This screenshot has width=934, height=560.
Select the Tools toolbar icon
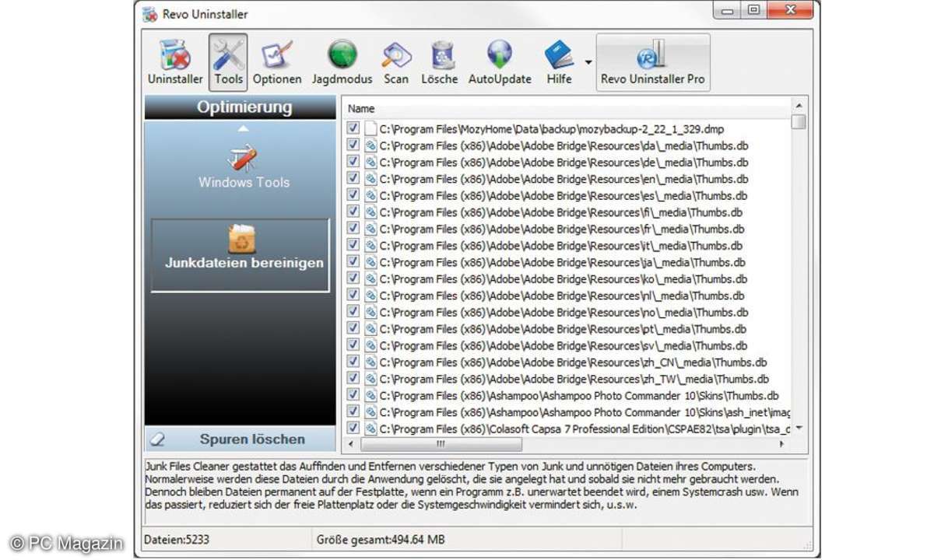click(228, 61)
